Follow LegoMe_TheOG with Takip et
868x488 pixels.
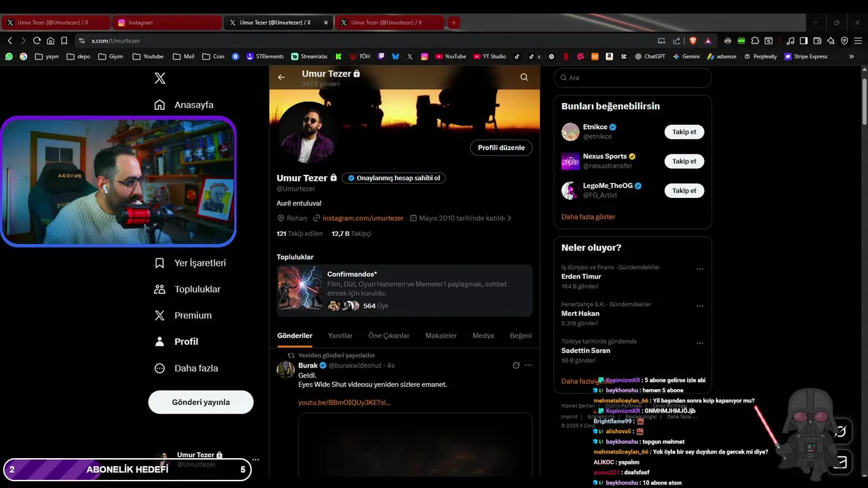684,190
